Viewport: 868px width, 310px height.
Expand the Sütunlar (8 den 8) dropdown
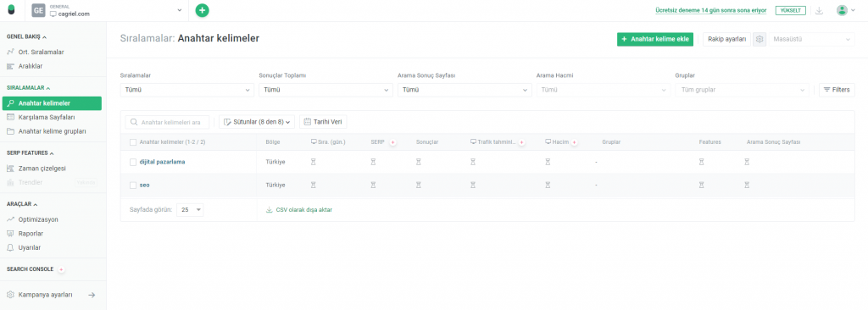coord(257,122)
